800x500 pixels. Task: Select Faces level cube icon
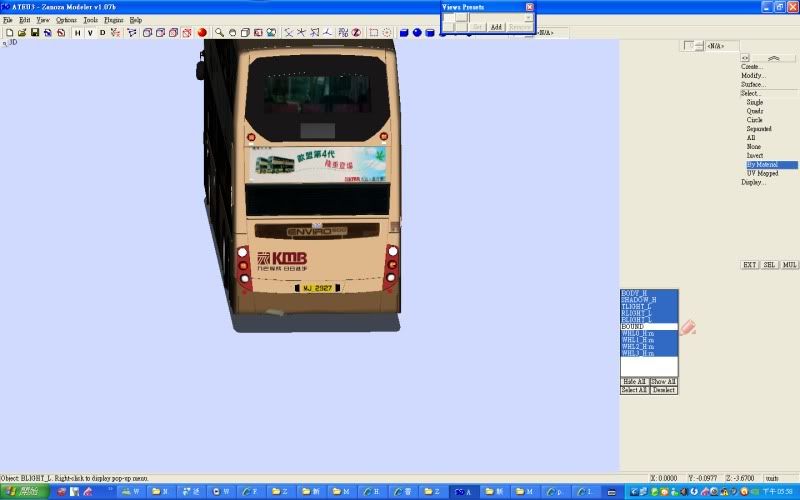click(160, 33)
